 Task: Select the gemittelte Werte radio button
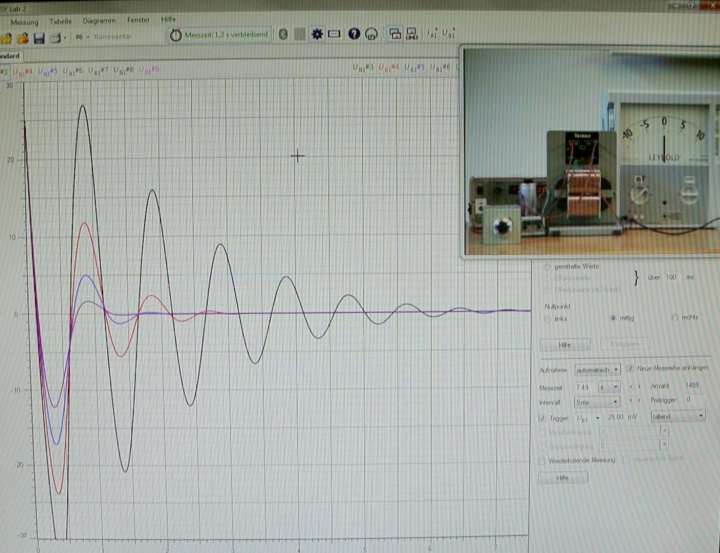click(x=547, y=267)
